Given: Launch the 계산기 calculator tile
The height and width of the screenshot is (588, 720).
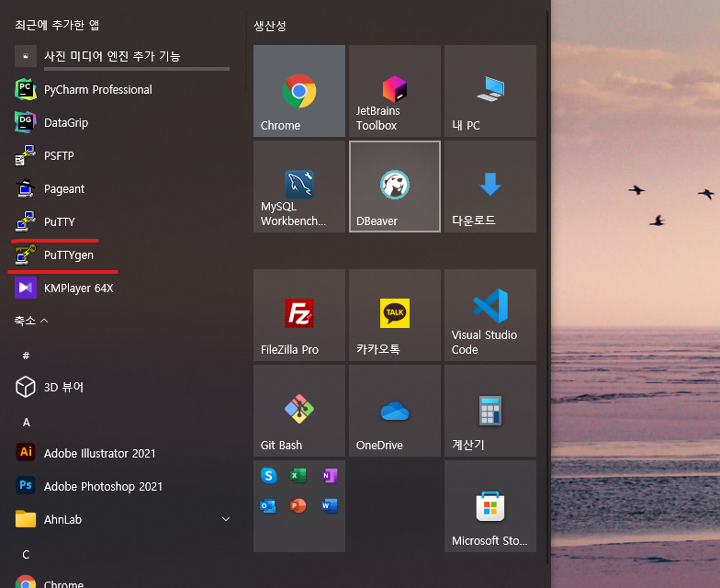Looking at the screenshot, I should (x=490, y=410).
